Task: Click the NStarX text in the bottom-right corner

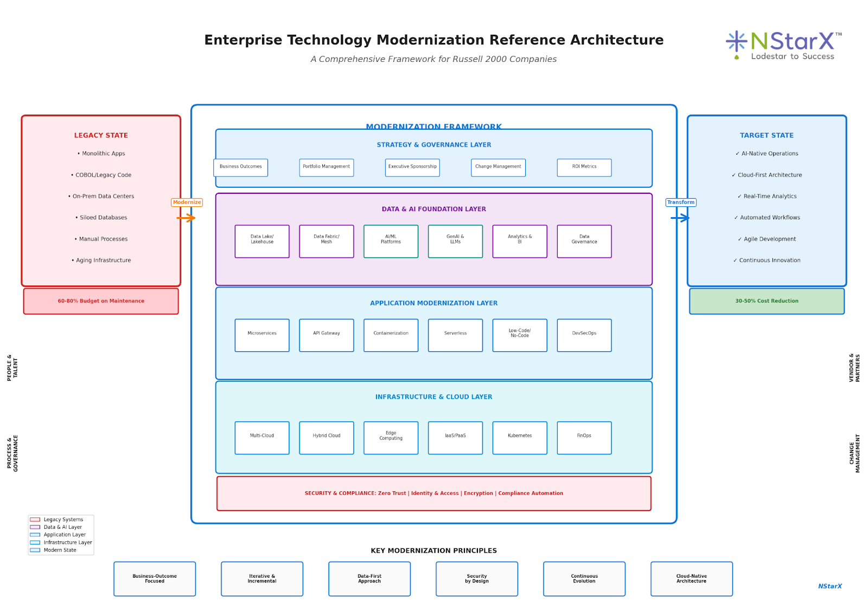Action: [x=829, y=586]
